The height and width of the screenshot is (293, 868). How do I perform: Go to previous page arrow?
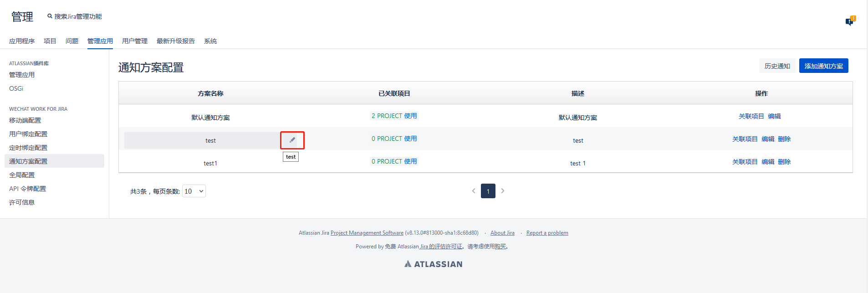point(474,191)
